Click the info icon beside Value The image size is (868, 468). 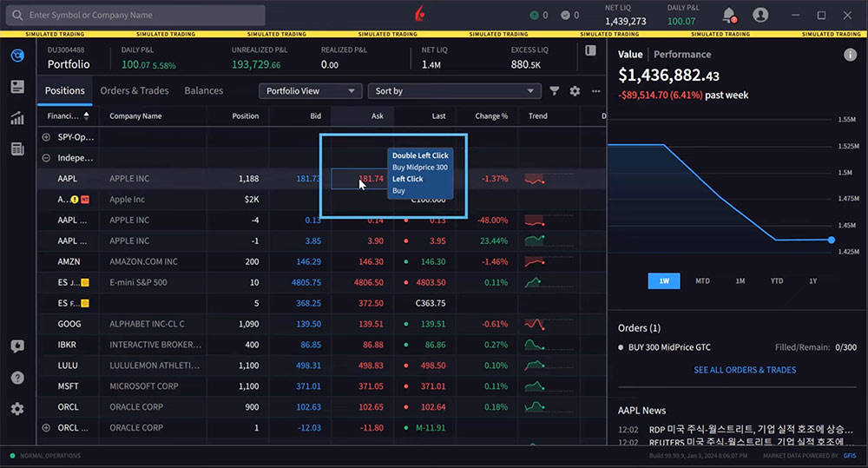point(851,55)
